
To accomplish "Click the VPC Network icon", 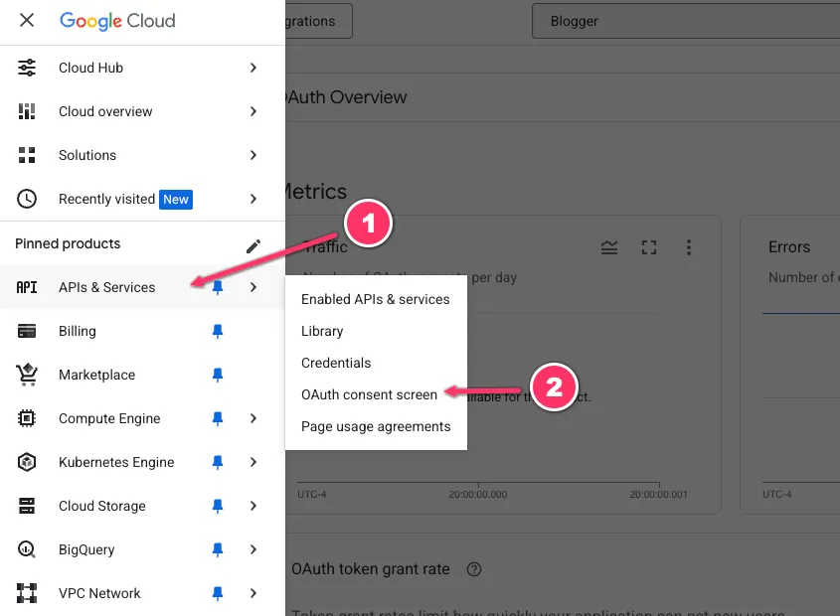I will pyautogui.click(x=27, y=593).
